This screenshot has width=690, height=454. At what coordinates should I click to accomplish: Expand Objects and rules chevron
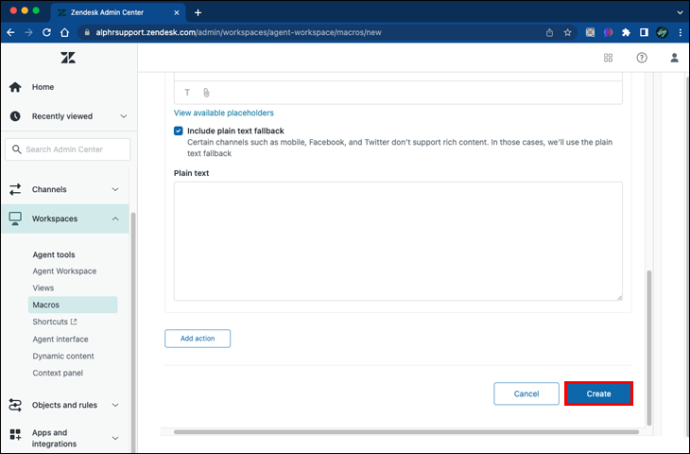[x=115, y=405]
